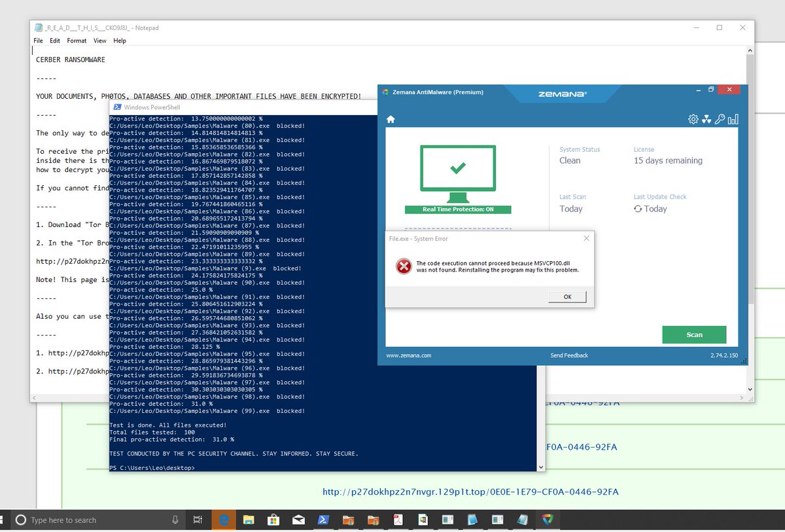Open File Explorer folder icon on taskbar

coord(249,520)
